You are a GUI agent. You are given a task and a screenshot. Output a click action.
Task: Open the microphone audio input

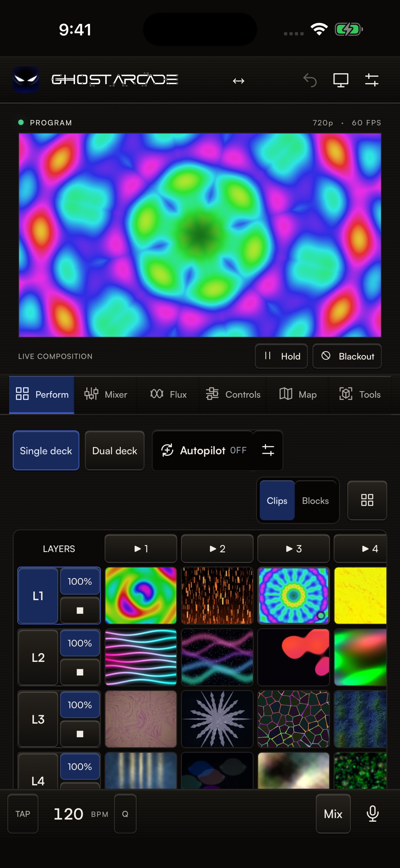coord(372,813)
